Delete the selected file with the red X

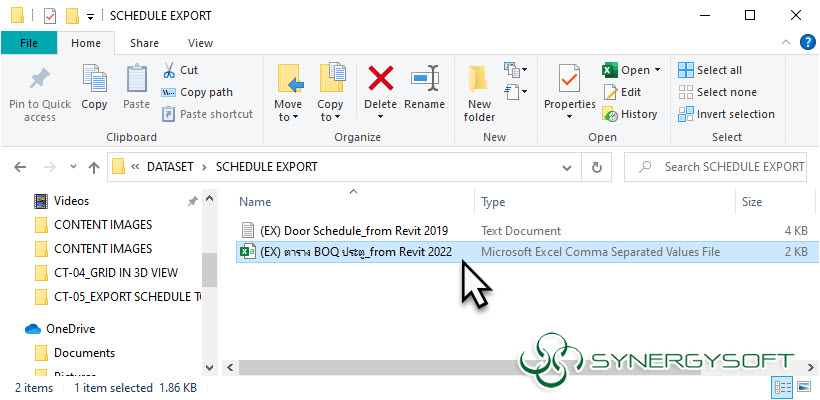(x=381, y=78)
